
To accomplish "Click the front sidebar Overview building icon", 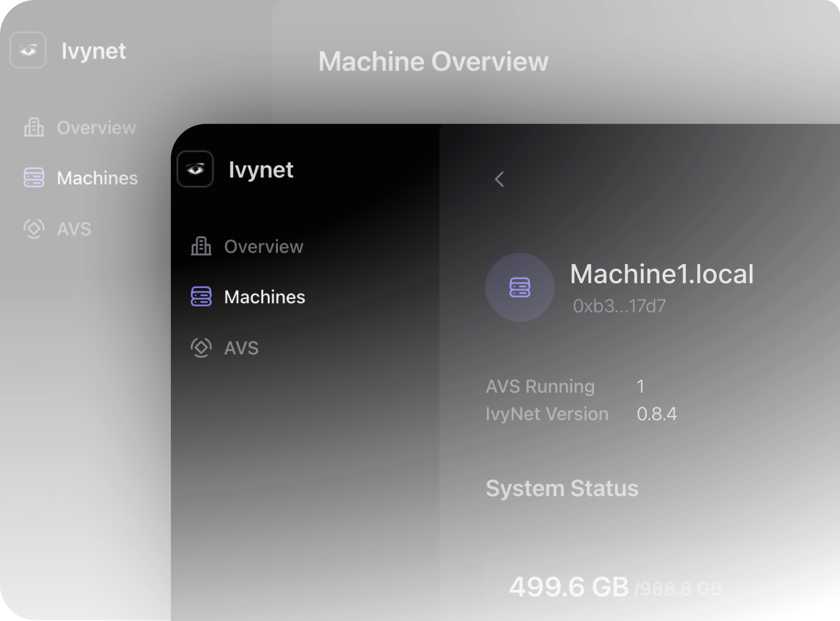I will (201, 246).
